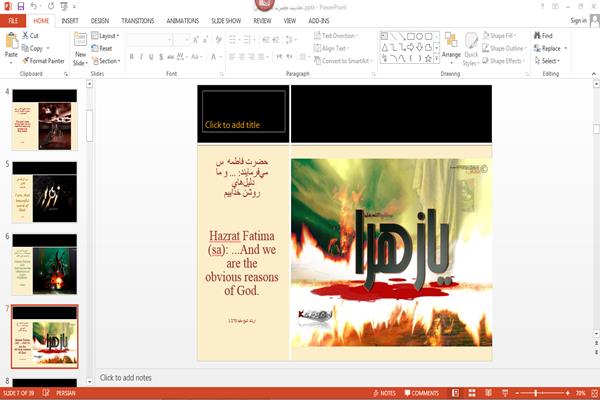This screenshot has width=600, height=400.
Task: Open the Shape Outline dropdown
Action: click(x=504, y=48)
